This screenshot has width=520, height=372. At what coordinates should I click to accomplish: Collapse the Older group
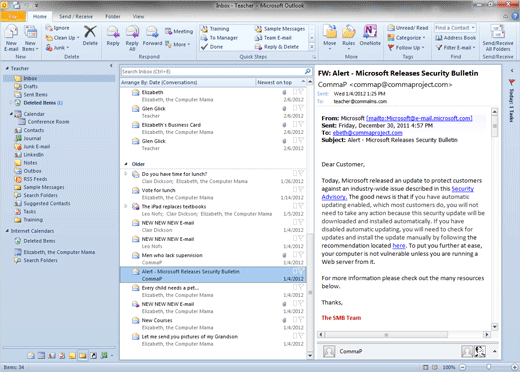126,164
